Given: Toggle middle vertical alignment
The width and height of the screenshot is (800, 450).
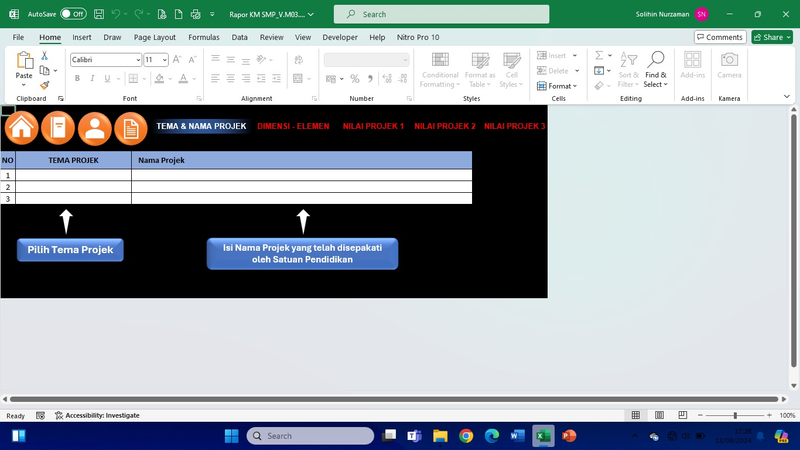Looking at the screenshot, I should [231, 60].
